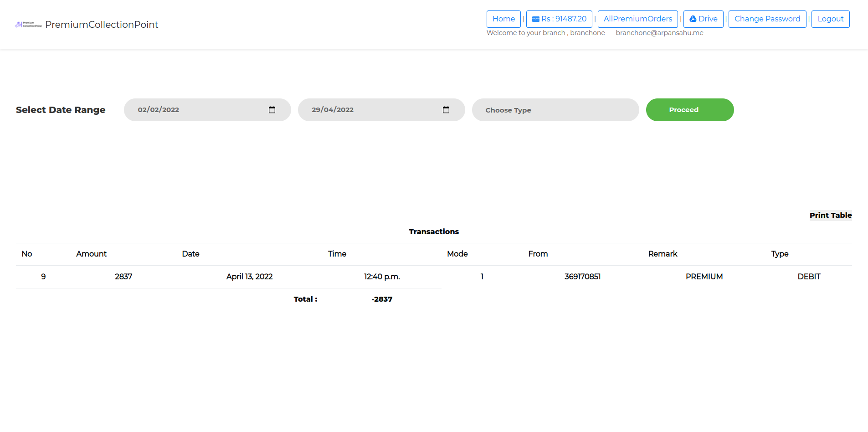Viewport: 868px width, 432px height.
Task: Click the Amount column header
Action: point(91,254)
